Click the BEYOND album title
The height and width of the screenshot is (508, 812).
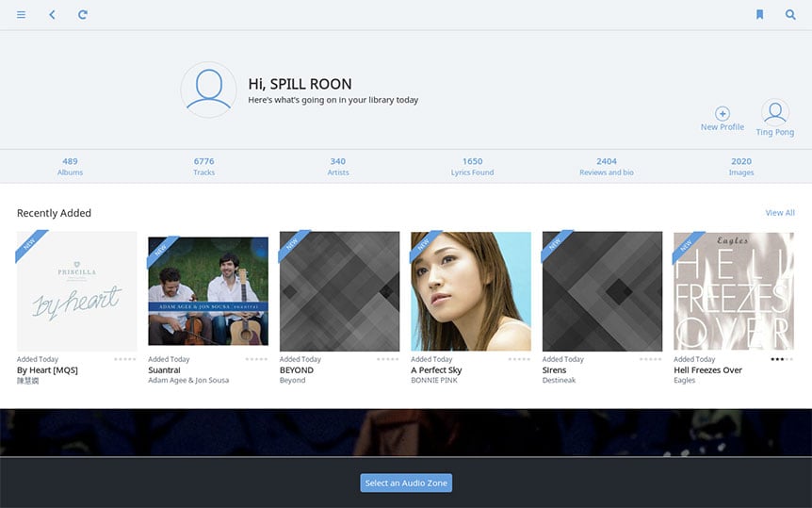296,370
